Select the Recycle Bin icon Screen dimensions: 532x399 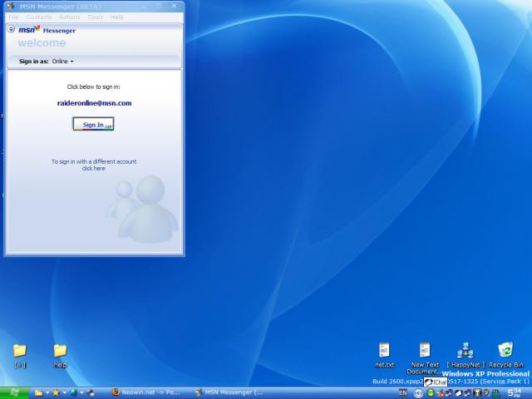click(506, 355)
